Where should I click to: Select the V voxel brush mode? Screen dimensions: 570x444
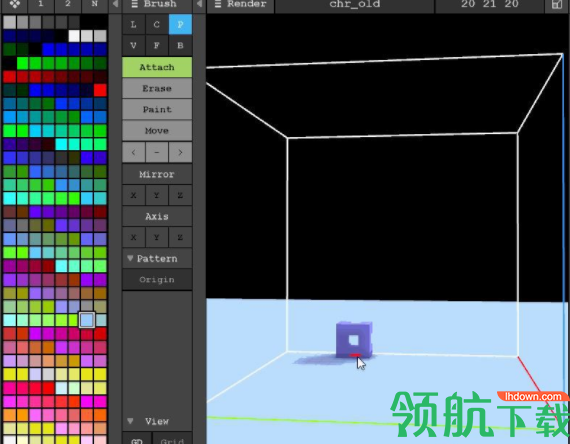coord(133,46)
